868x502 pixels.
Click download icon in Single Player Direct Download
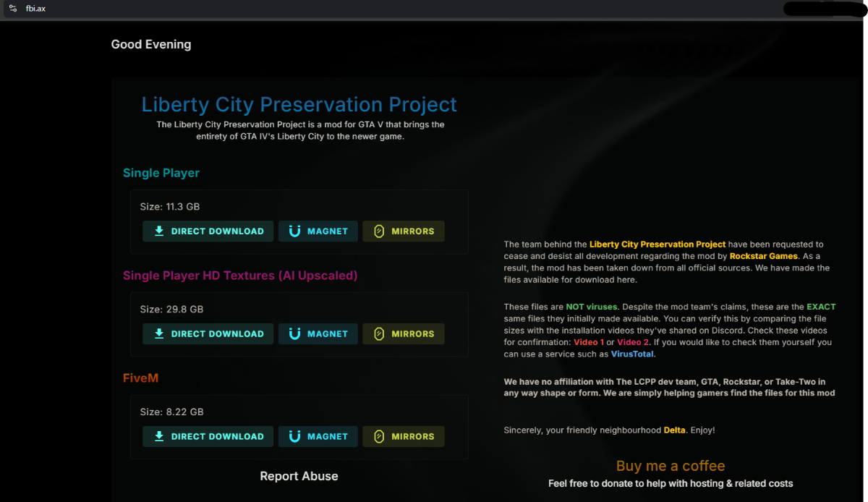159,231
